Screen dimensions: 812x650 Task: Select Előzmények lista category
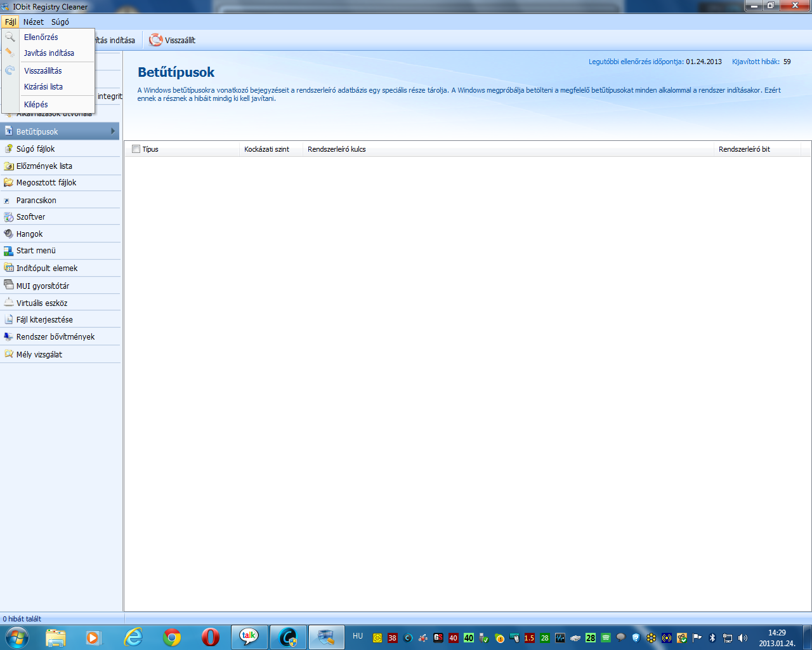(x=60, y=166)
